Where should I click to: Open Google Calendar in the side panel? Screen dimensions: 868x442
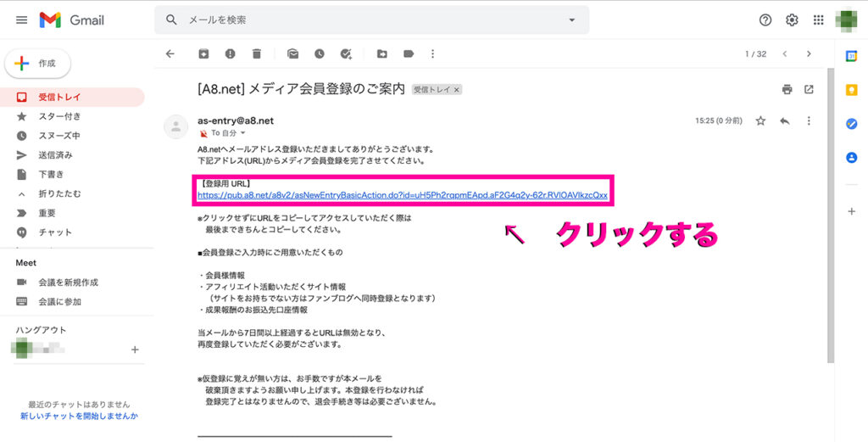(851, 56)
